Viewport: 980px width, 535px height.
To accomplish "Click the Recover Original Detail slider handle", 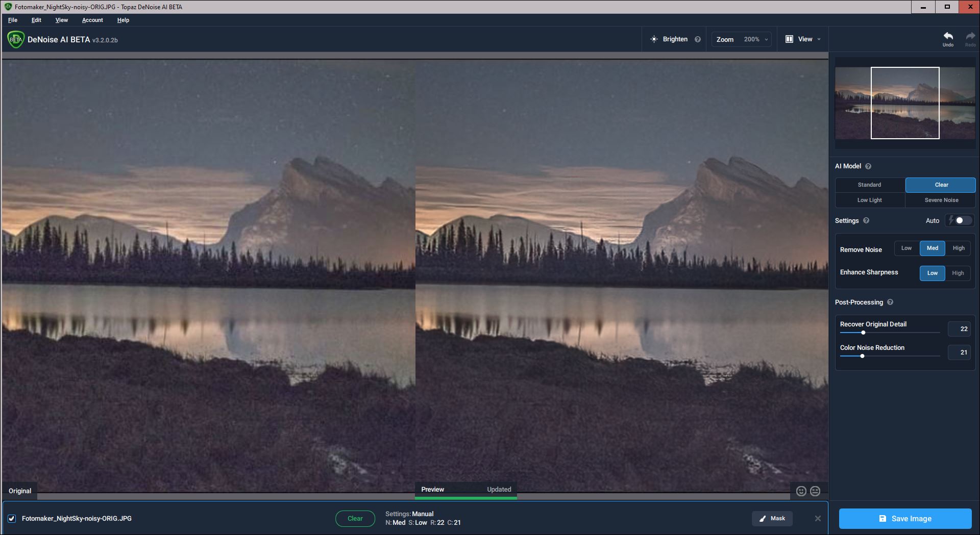I will point(863,333).
